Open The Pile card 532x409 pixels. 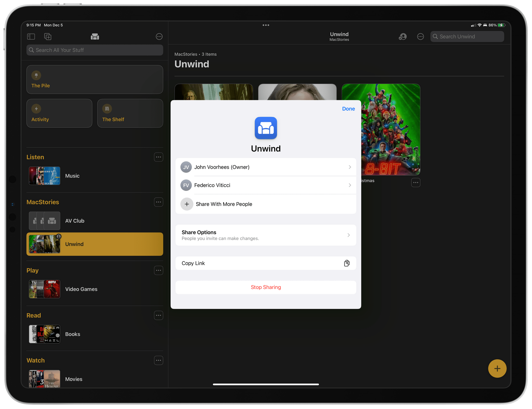click(x=95, y=79)
